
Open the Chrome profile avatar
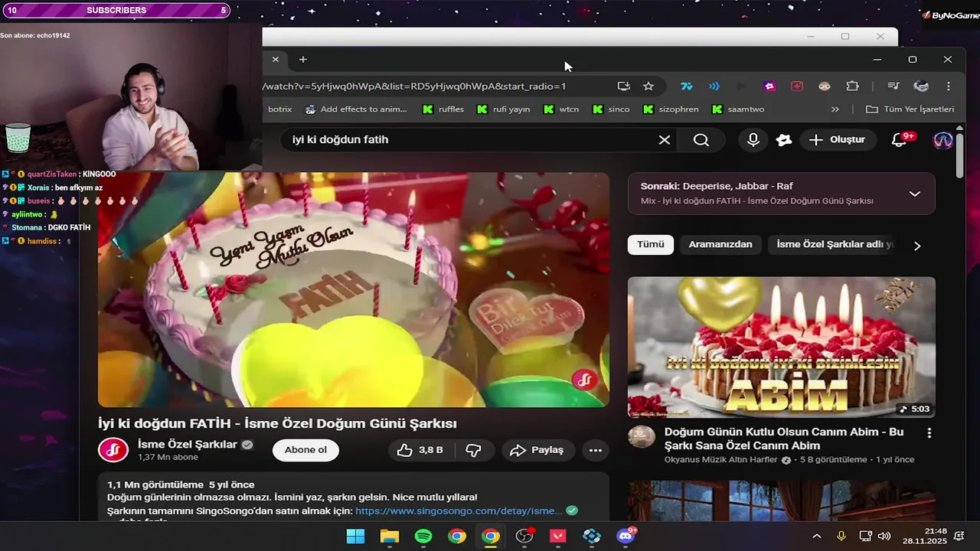point(921,86)
